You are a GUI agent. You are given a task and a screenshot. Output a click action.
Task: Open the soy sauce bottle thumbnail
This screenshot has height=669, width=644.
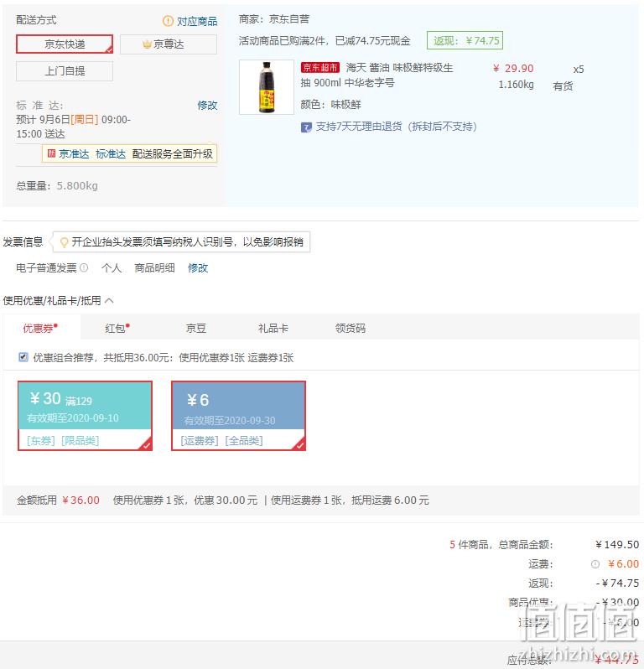pyautogui.click(x=267, y=87)
